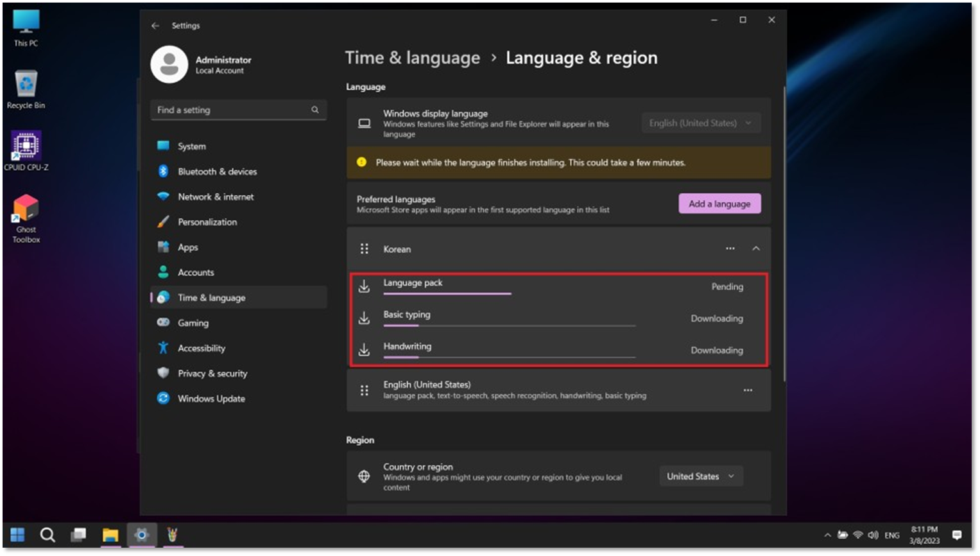Click the Privacy shield icon

(164, 373)
